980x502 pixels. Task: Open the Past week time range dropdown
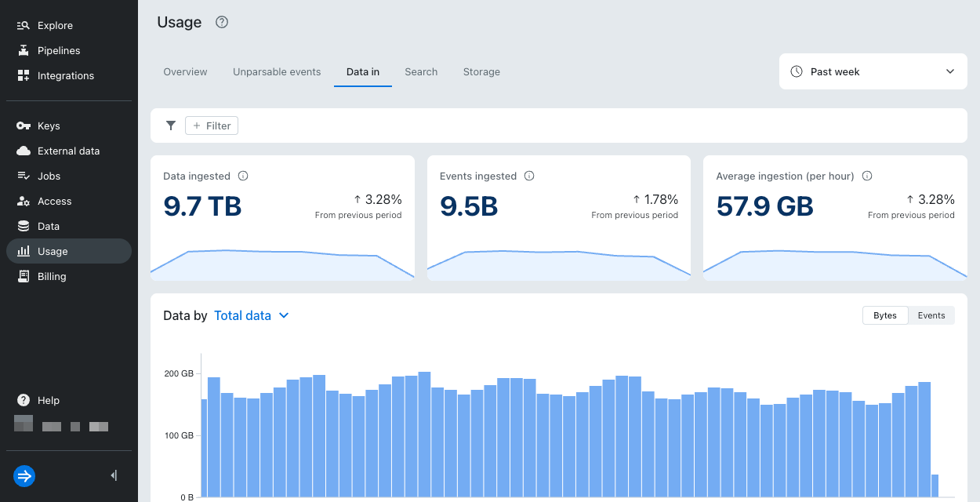(873, 71)
